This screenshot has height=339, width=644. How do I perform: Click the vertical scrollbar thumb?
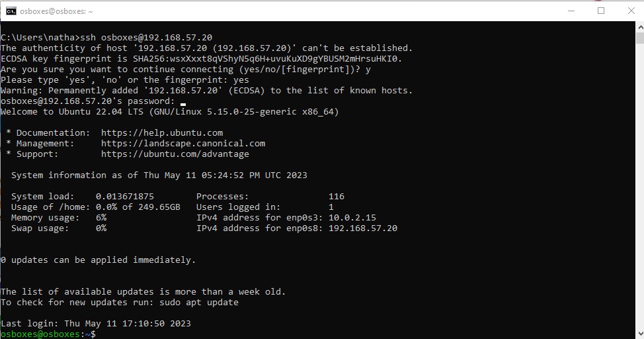[640, 38]
